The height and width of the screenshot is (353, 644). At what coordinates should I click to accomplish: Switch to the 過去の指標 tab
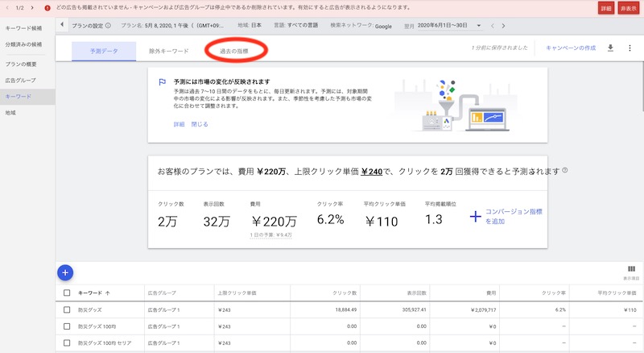coord(233,51)
